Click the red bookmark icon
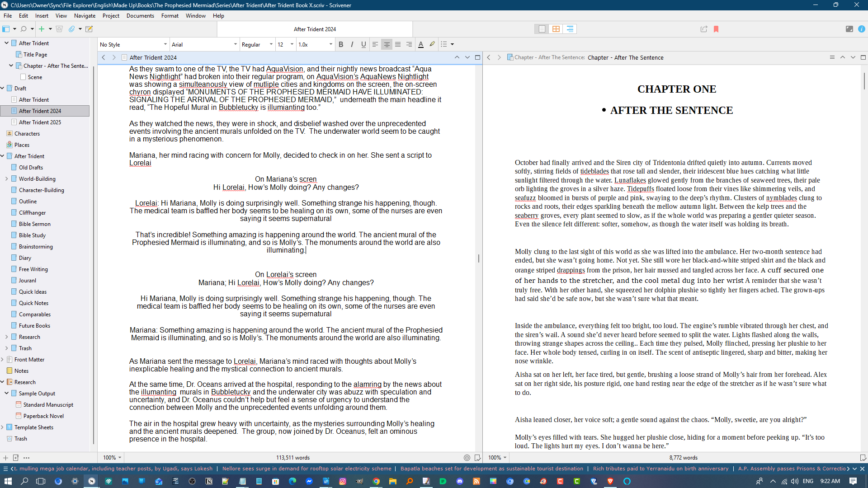The image size is (868, 488). pyautogui.click(x=716, y=29)
